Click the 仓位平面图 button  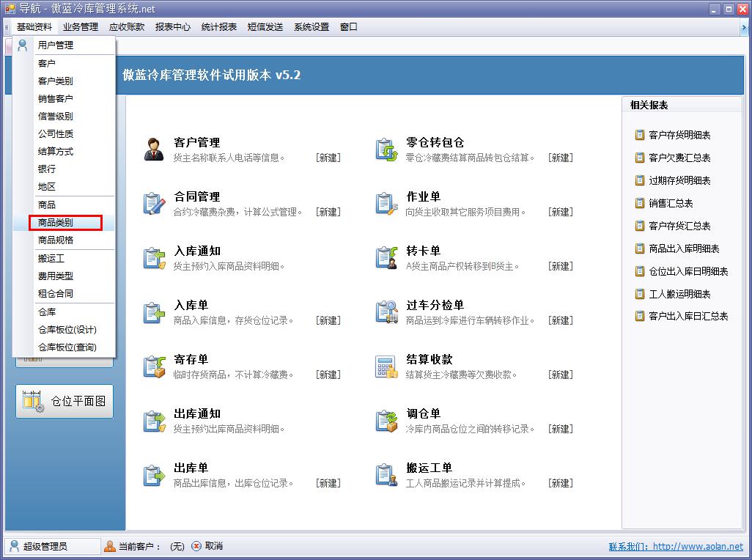tap(64, 401)
